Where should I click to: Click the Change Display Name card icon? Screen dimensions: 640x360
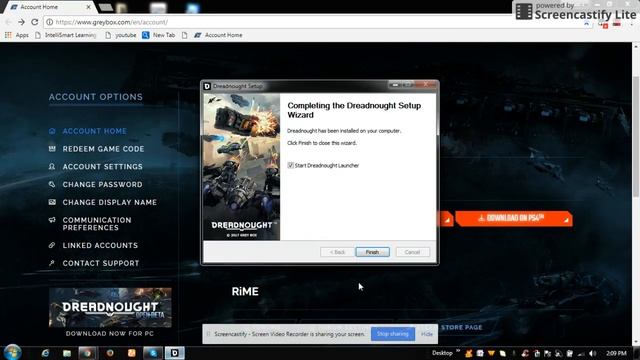pyautogui.click(x=52, y=202)
